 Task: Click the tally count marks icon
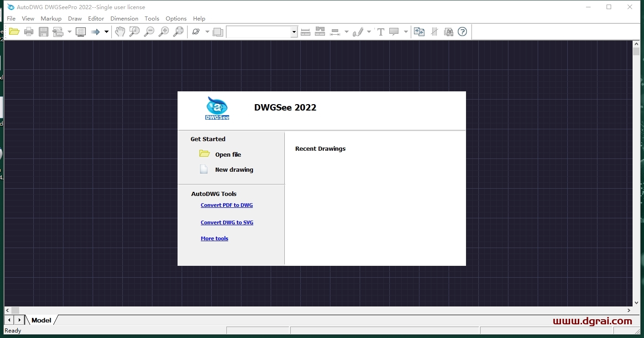pos(435,32)
